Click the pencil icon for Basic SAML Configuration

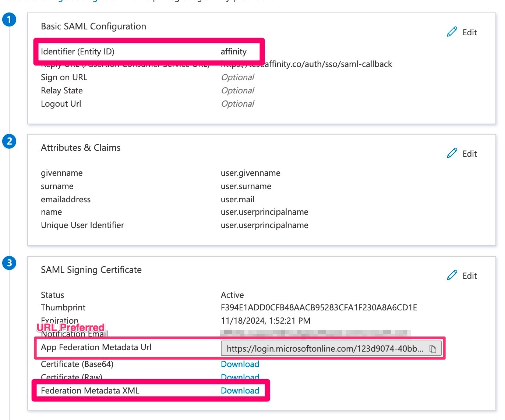pyautogui.click(x=452, y=32)
